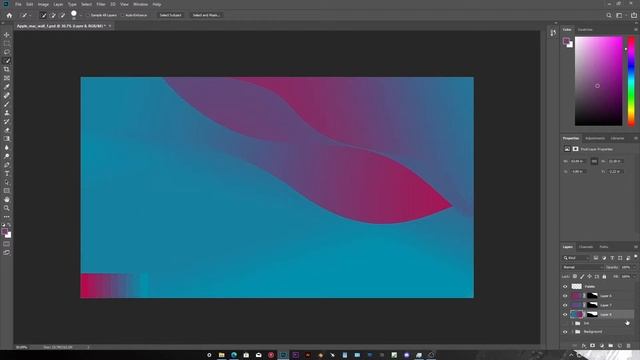Show the hidden group above Background

click(x=565, y=323)
